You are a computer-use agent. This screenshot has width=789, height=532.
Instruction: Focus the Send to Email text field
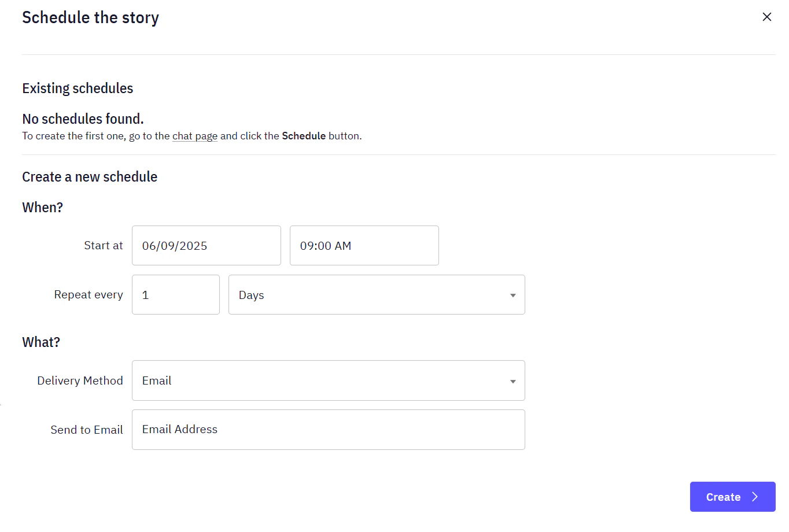pyautogui.click(x=328, y=429)
